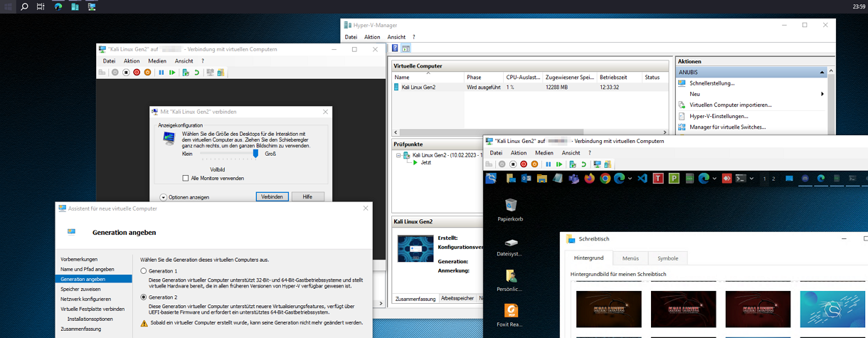This screenshot has height=338, width=868.
Task: Expand Optionen anzeigen in the connect dialog
Action: [184, 197]
